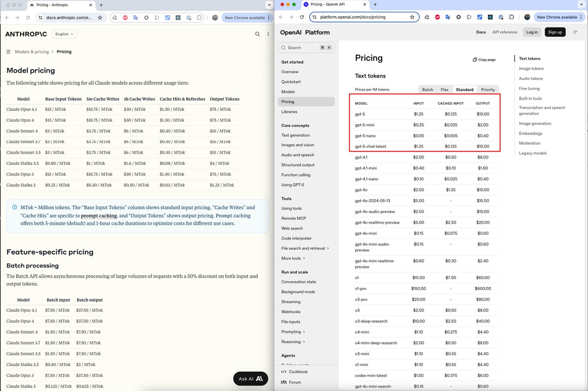
Task: Close the Pricing - OpenAI API tab
Action: coord(365,4)
